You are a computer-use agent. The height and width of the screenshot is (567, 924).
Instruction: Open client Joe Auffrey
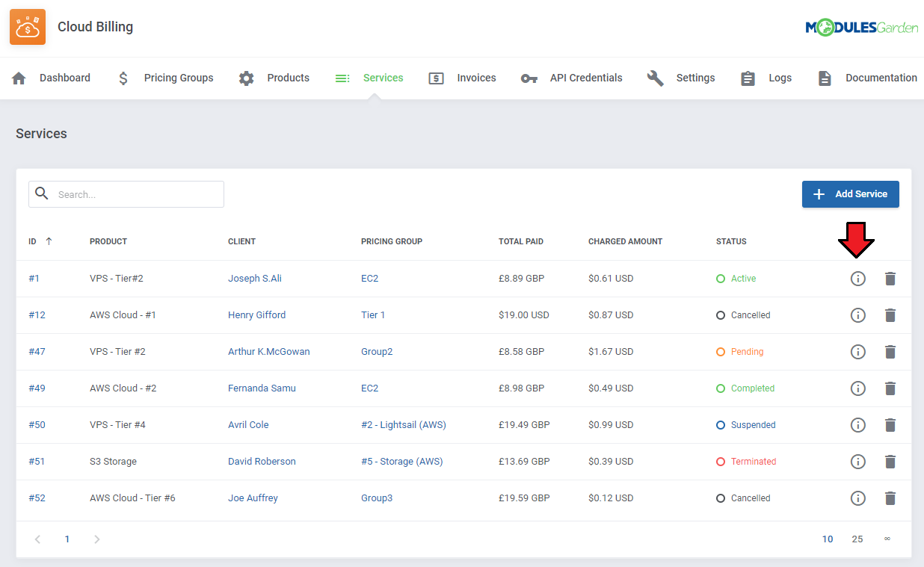click(253, 498)
